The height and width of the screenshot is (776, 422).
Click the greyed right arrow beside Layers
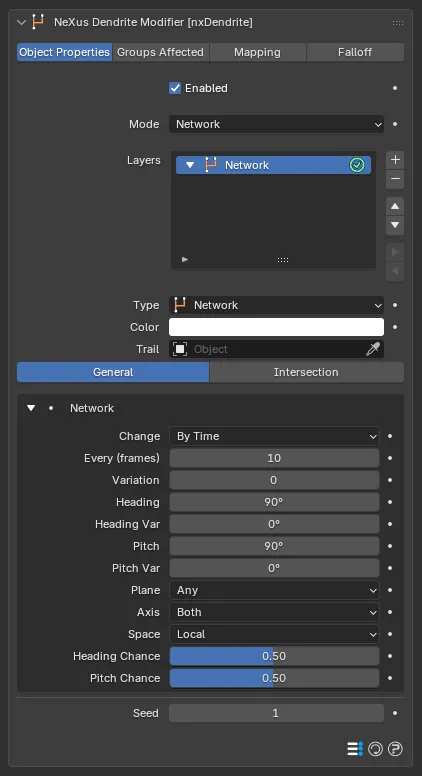point(395,252)
